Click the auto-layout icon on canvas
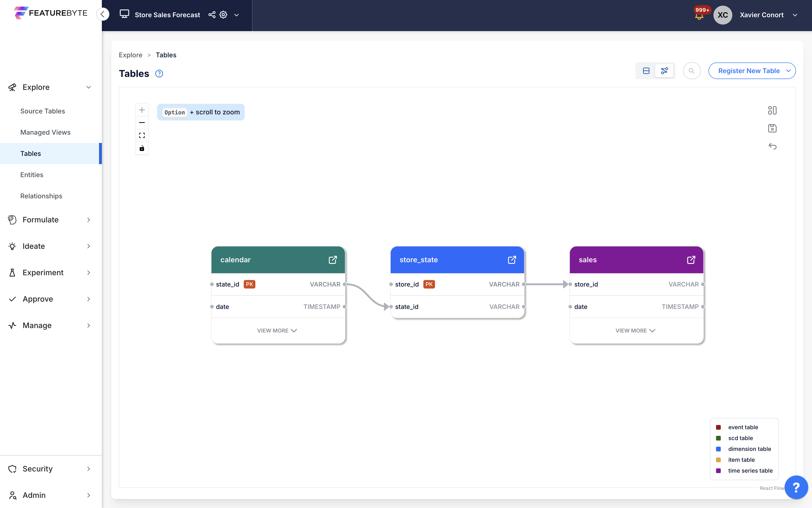Screen dimensions: 812x508 click(x=772, y=110)
